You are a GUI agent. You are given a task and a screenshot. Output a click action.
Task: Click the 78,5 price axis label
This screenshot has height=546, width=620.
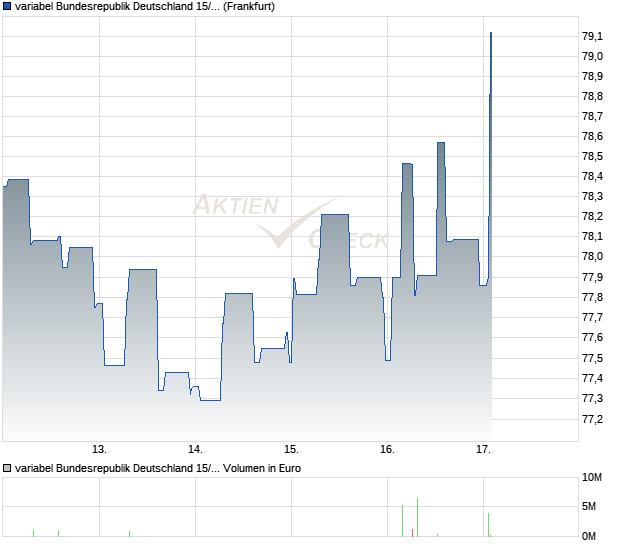[592, 156]
